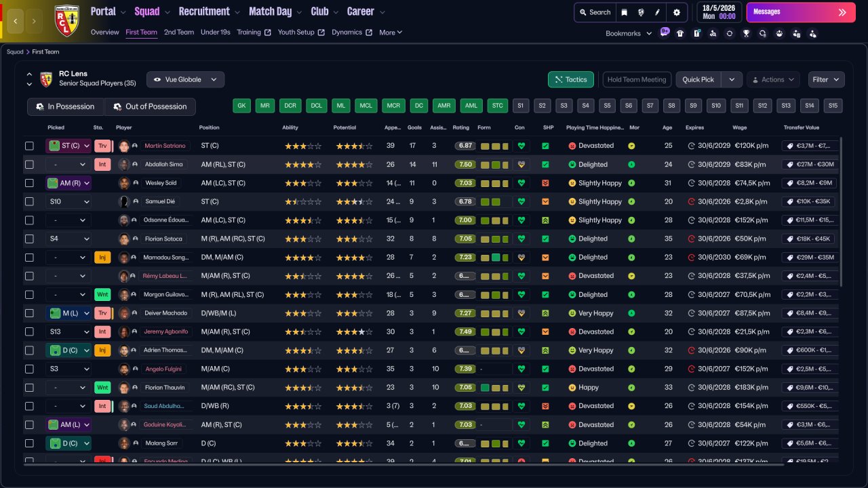
Task: Click the horizontal scrollbar under the squad table
Action: [x=403, y=464]
